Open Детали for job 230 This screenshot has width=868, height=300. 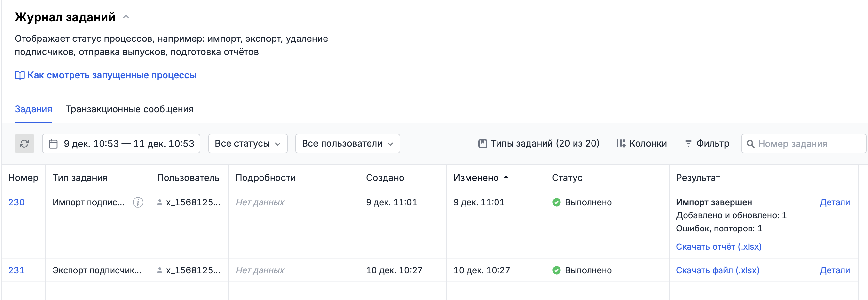pyautogui.click(x=835, y=202)
